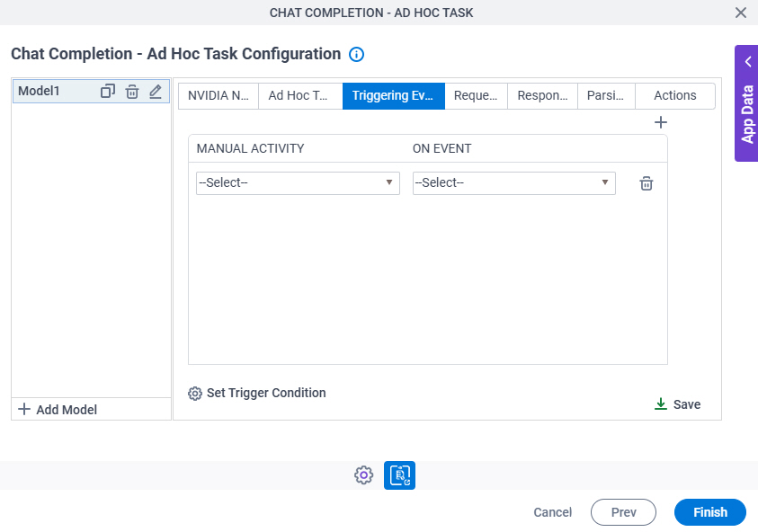This screenshot has width=758, height=532.
Task: Add a new triggering event row
Action: click(660, 122)
